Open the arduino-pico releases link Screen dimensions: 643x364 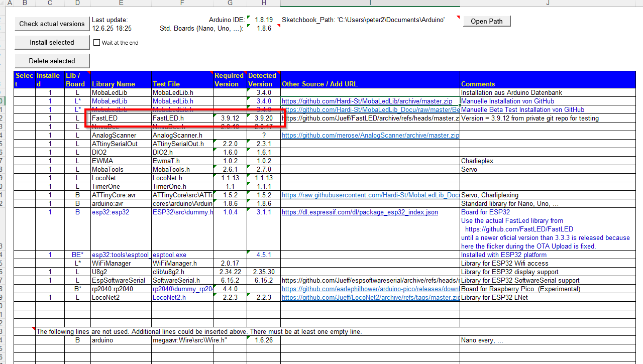tap(371, 289)
